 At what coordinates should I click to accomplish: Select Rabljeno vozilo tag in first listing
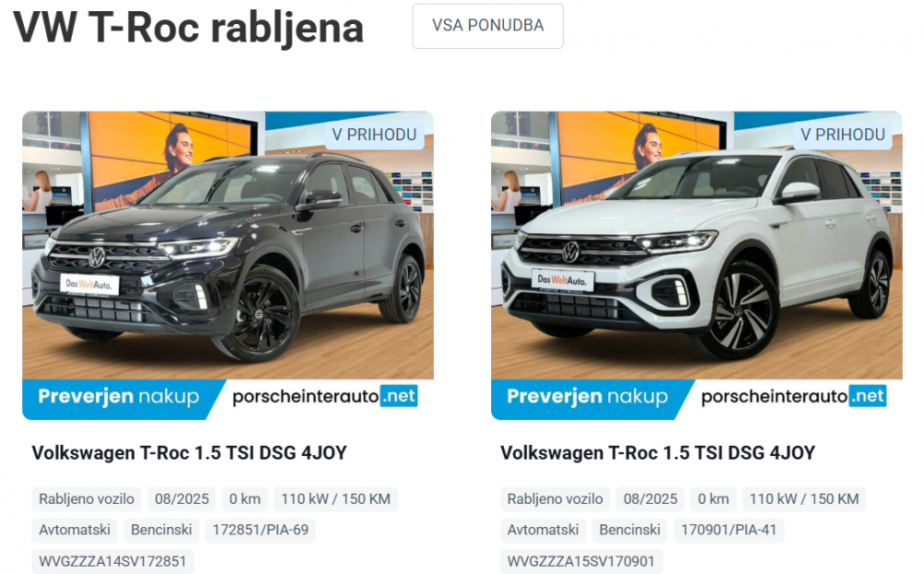pos(86,499)
